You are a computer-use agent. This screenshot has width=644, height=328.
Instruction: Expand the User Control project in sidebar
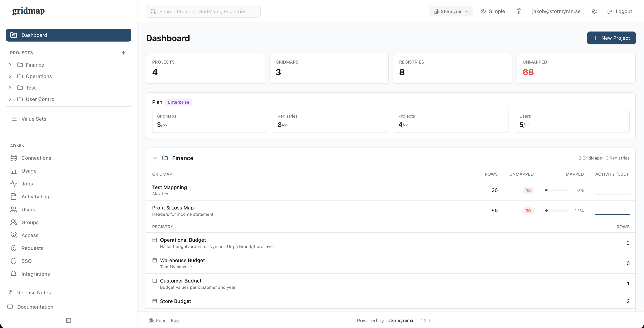click(10, 99)
